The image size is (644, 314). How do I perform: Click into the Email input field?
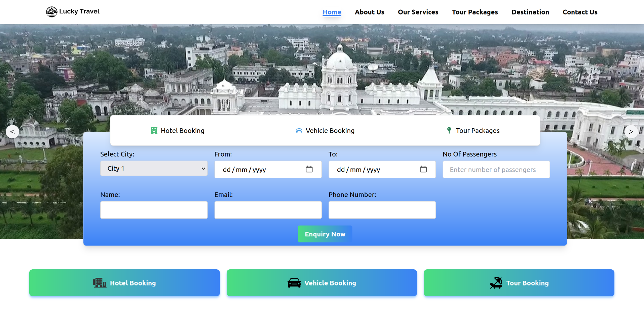tap(268, 210)
